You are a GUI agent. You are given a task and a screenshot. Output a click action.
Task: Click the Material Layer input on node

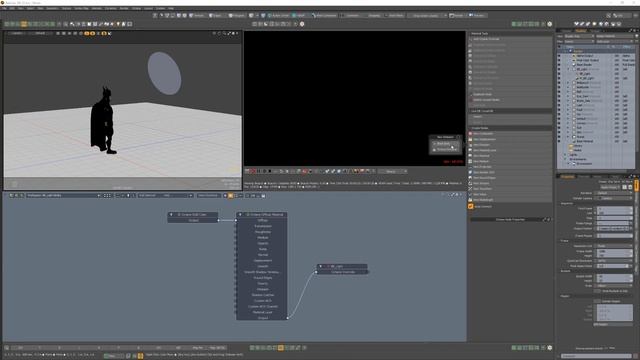coord(262,312)
